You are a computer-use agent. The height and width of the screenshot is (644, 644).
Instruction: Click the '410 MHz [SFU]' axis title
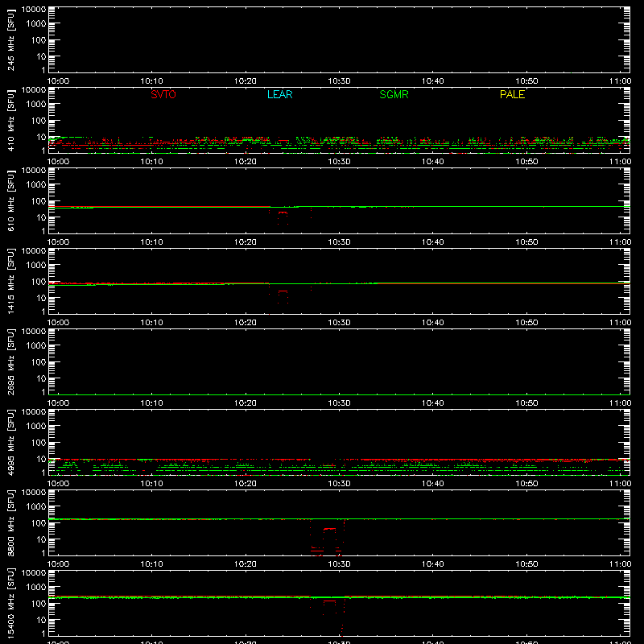tap(11, 120)
